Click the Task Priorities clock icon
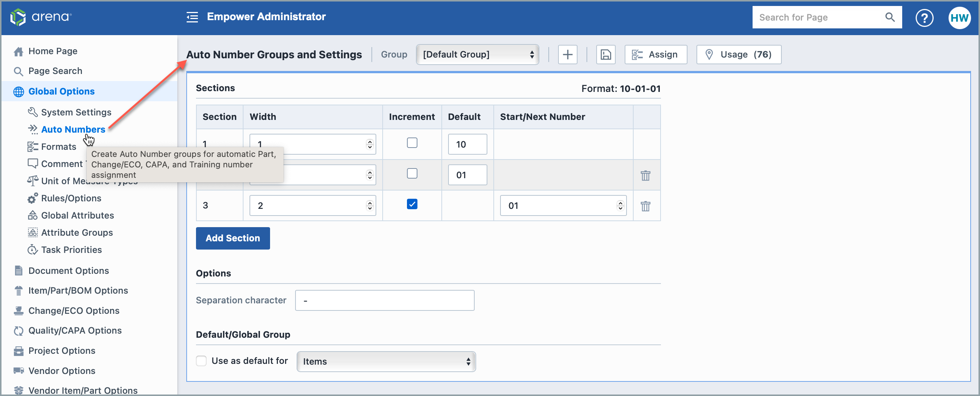The height and width of the screenshot is (396, 980). point(33,250)
